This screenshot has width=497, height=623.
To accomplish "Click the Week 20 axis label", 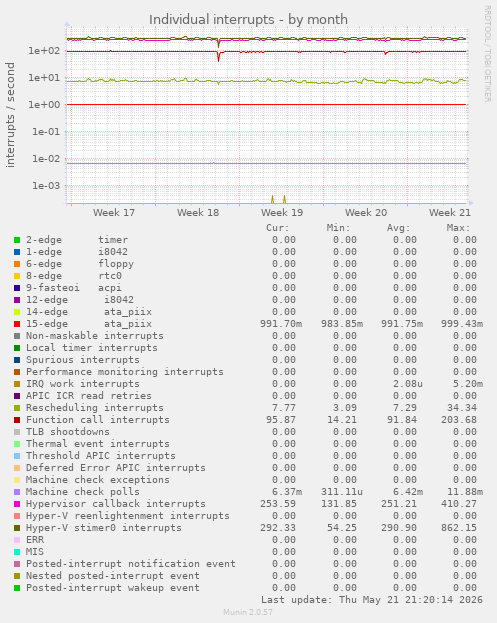I will tap(366, 213).
